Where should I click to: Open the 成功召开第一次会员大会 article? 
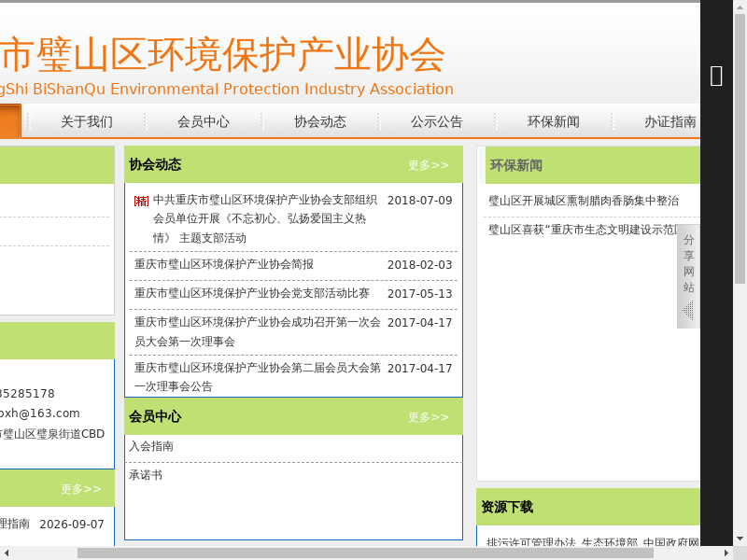(x=258, y=332)
